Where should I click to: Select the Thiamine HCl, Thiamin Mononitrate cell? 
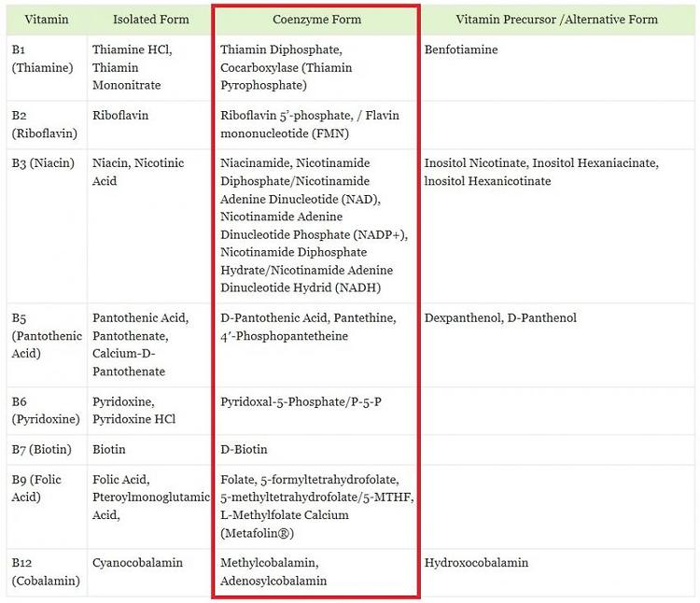149,68
